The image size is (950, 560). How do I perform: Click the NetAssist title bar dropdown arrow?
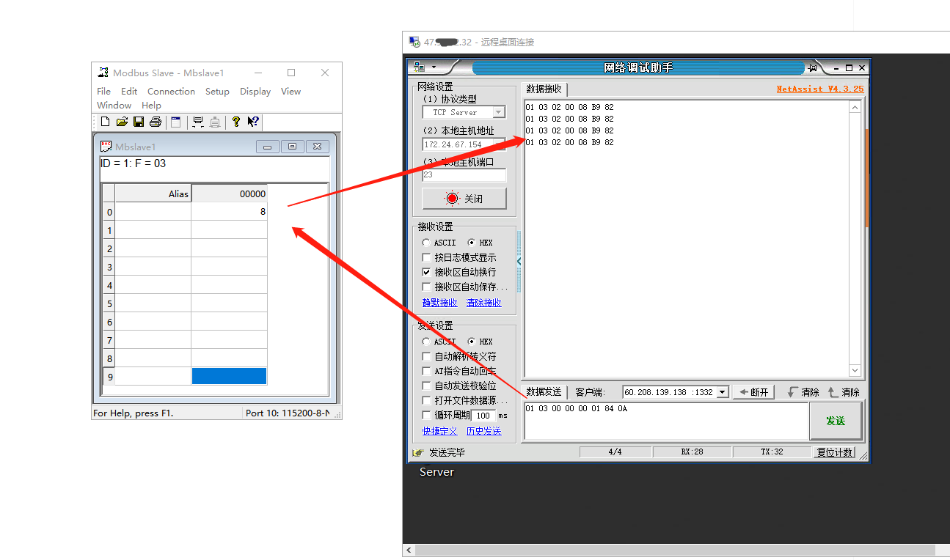click(x=434, y=67)
